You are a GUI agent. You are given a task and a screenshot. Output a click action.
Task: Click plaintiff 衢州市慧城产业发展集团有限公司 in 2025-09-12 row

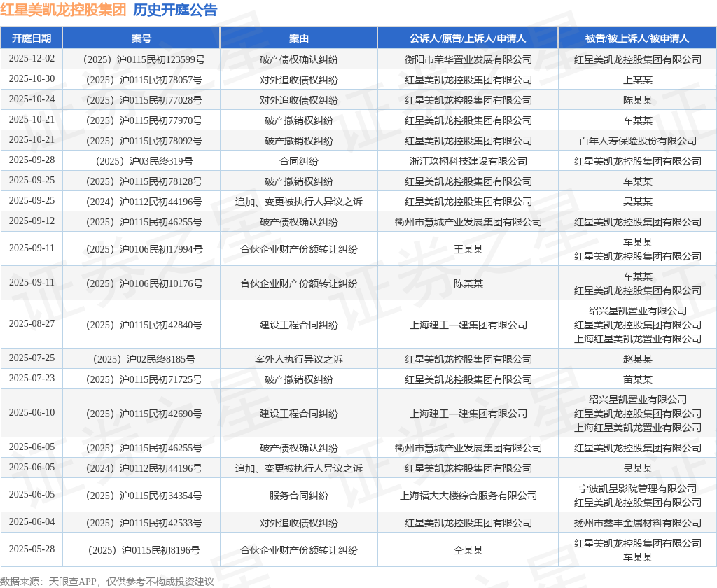coord(468,222)
